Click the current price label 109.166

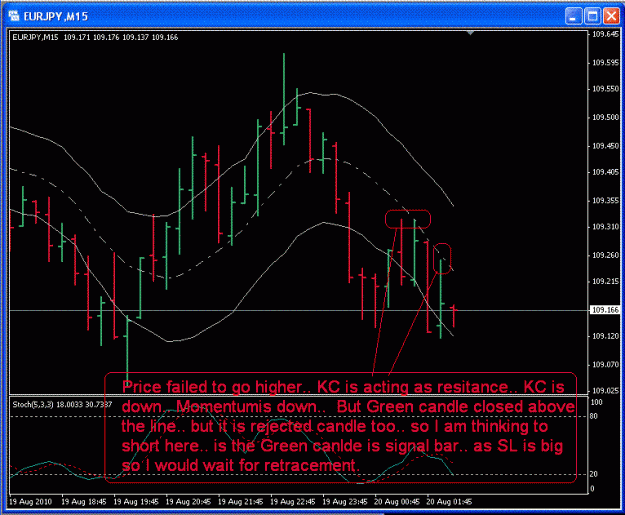pyautogui.click(x=605, y=310)
